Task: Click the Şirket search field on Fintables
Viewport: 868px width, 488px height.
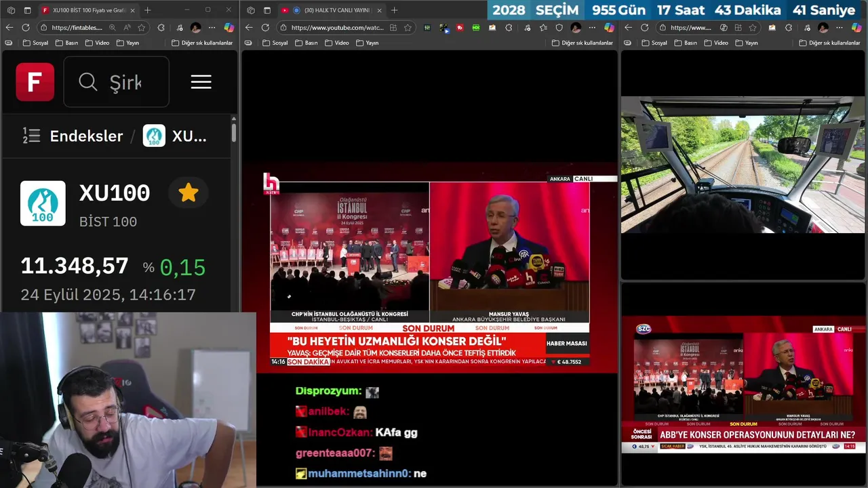Action: [x=116, y=82]
